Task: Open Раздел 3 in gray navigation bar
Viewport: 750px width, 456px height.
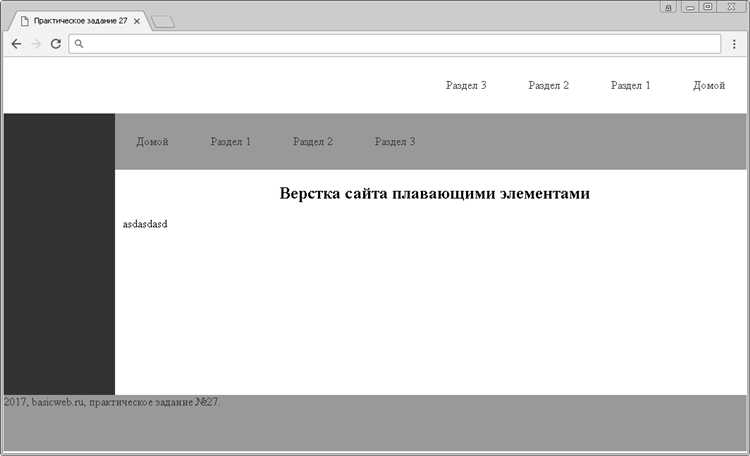Action: [x=394, y=142]
